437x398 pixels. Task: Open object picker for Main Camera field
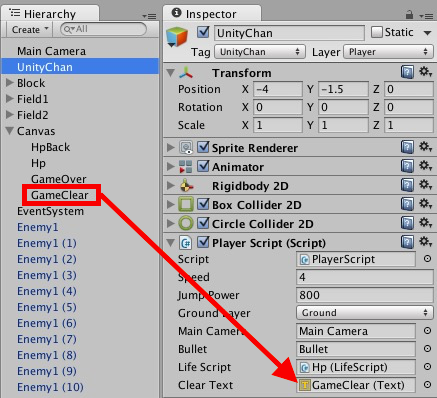coord(427,331)
